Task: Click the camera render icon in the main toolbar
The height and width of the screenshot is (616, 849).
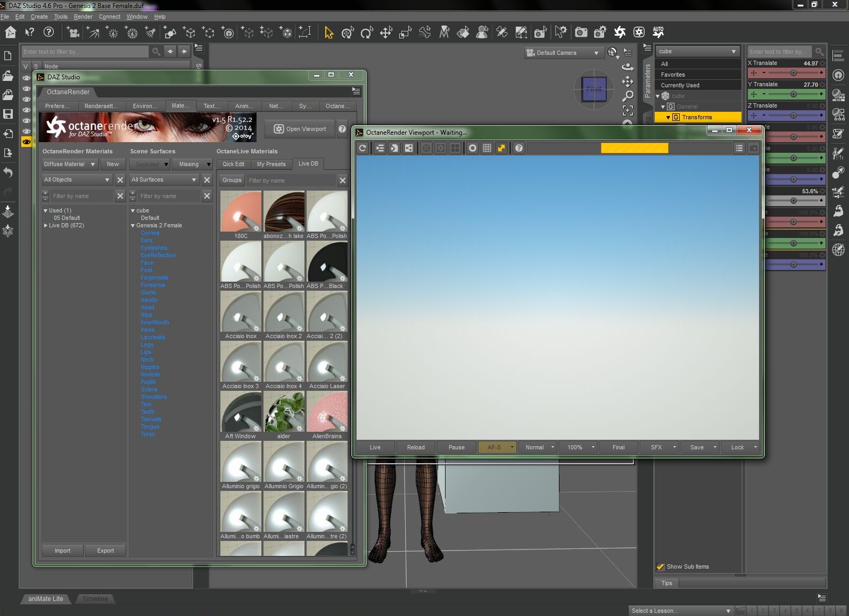Action: pos(581,32)
